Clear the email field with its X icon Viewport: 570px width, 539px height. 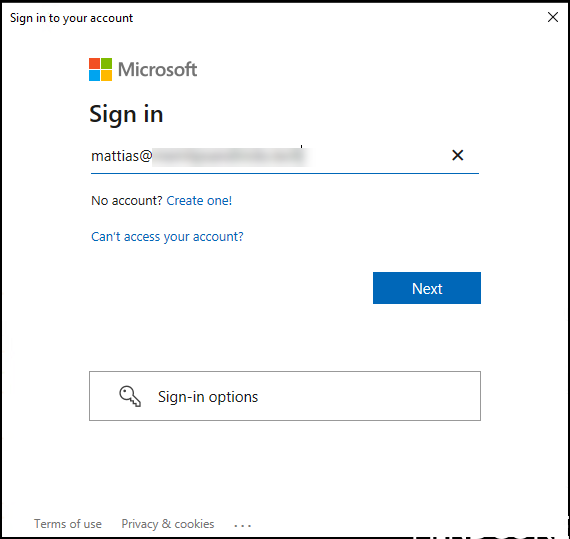pyautogui.click(x=457, y=155)
